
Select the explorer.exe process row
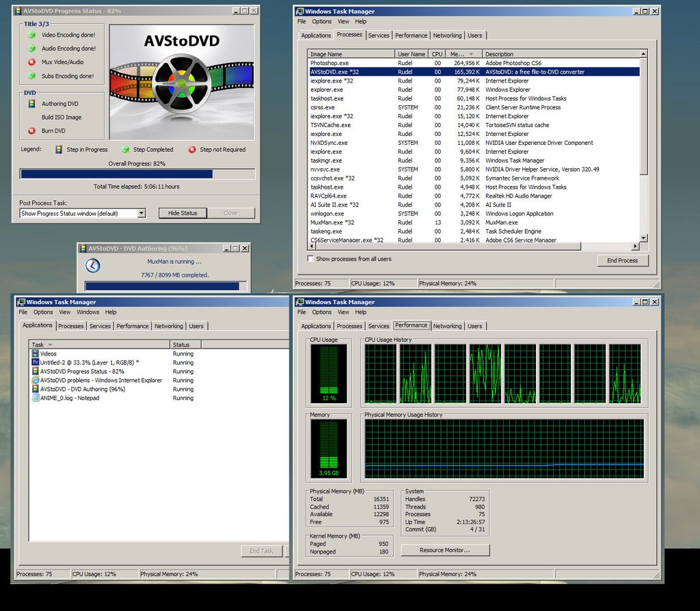pos(474,90)
